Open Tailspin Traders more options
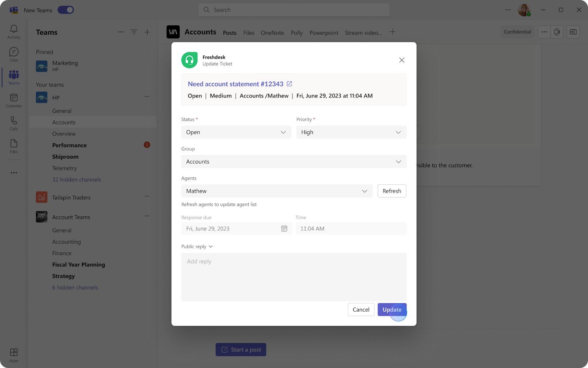This screenshot has height=368, width=588. [147, 196]
